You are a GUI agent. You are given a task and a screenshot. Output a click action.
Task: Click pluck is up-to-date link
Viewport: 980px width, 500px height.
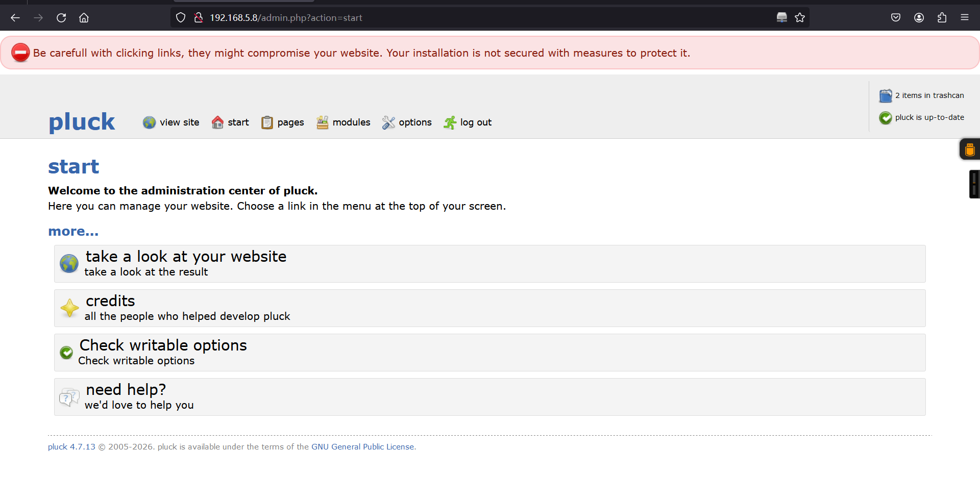tap(929, 117)
